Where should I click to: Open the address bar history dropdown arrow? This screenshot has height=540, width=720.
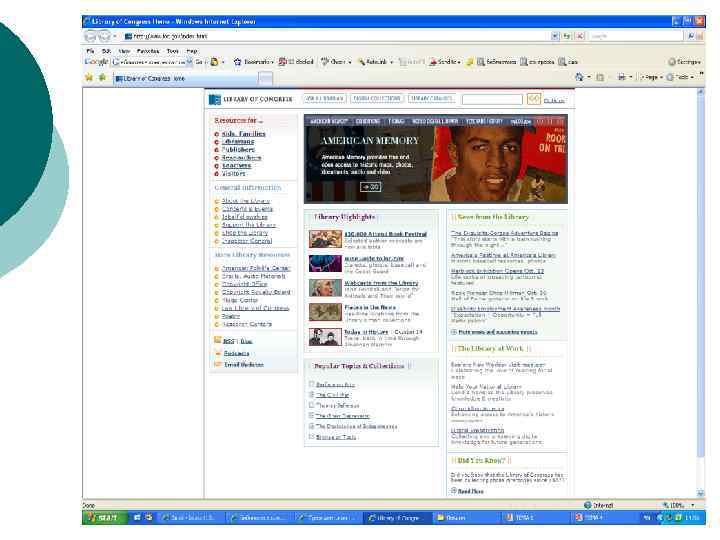555,36
